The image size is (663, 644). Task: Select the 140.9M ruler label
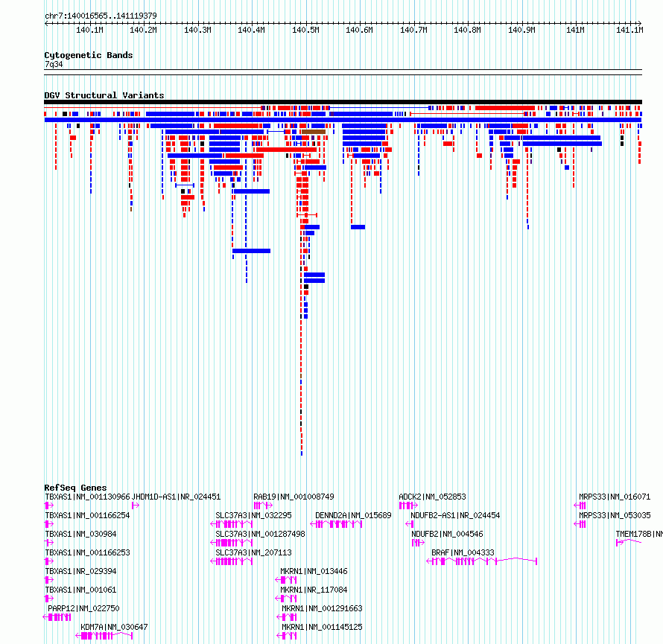[521, 30]
